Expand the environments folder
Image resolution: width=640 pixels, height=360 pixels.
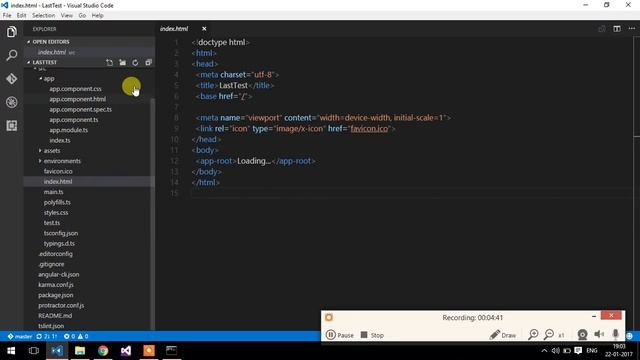point(62,161)
